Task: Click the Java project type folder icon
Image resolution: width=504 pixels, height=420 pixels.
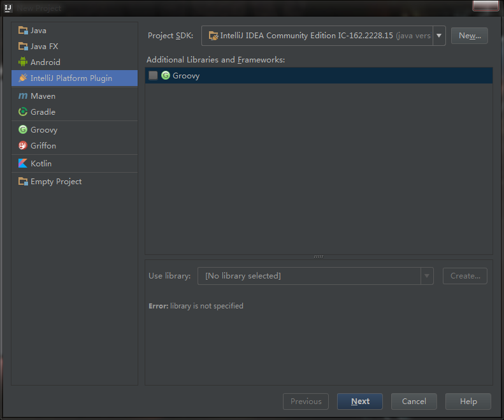Action: pyautogui.click(x=23, y=31)
